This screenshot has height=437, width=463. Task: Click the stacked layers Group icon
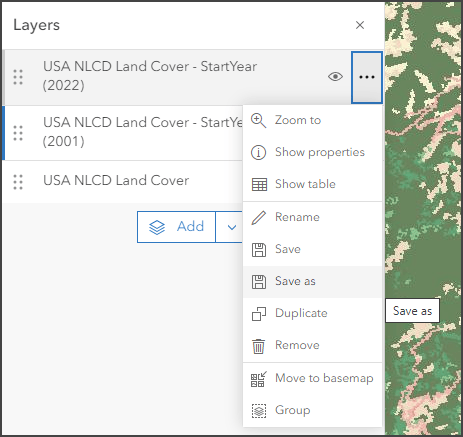259,411
